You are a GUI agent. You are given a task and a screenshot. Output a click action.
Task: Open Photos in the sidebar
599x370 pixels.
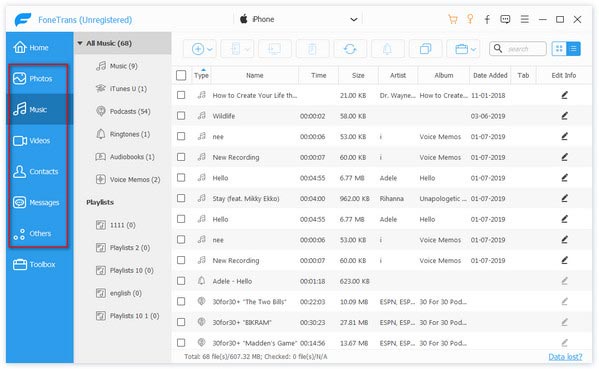pyautogui.click(x=38, y=79)
